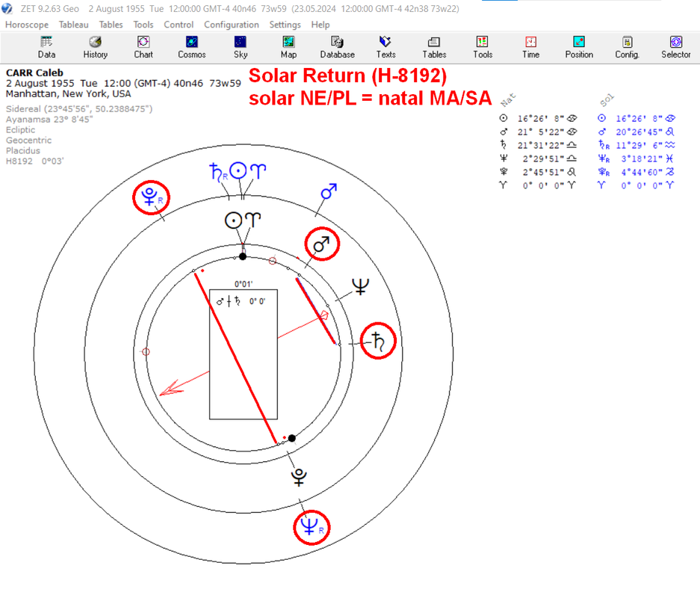Click the Ecliptic setting text

click(20, 130)
